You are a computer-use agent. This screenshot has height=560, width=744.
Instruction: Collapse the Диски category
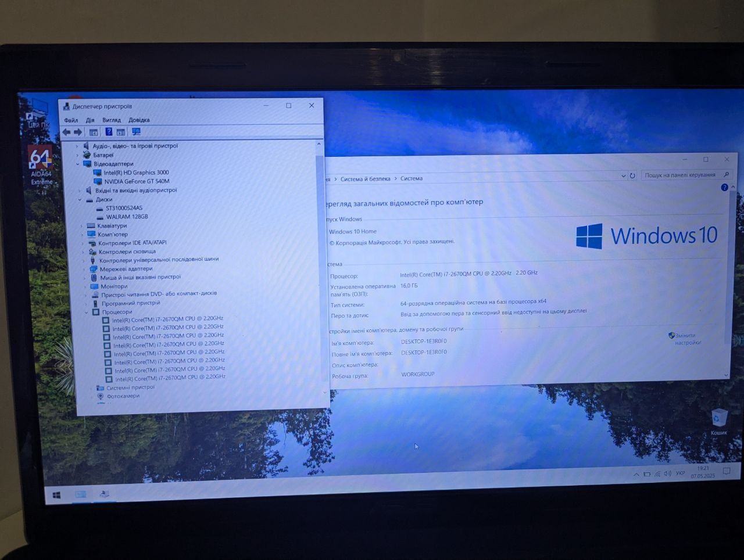pos(80,199)
